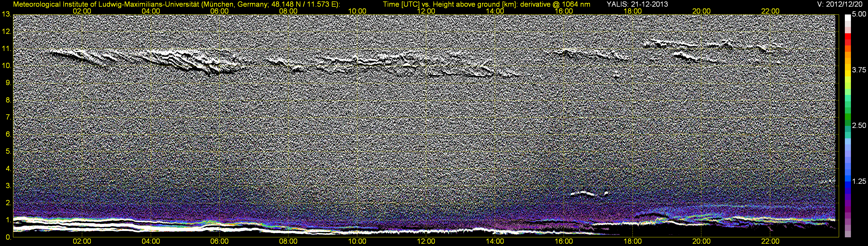Click the 13 km height axis label
The height and width of the screenshot is (246, 868).
tap(6, 14)
